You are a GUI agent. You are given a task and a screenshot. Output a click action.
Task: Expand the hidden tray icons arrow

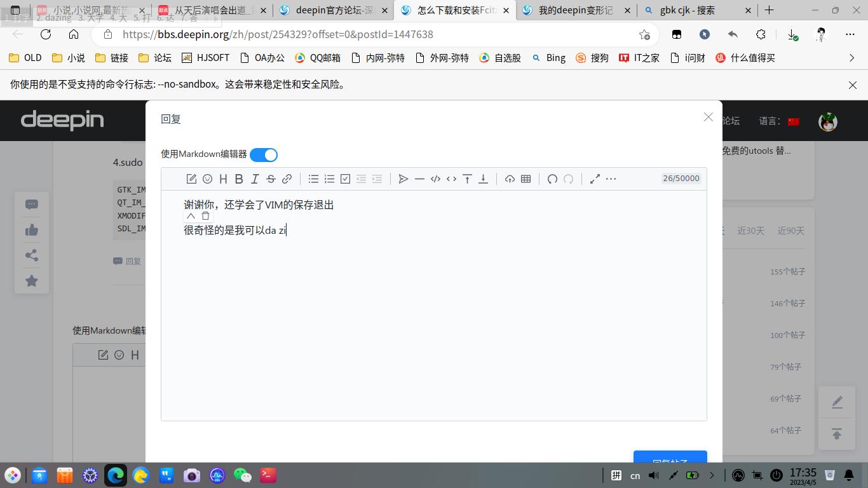pos(712,475)
